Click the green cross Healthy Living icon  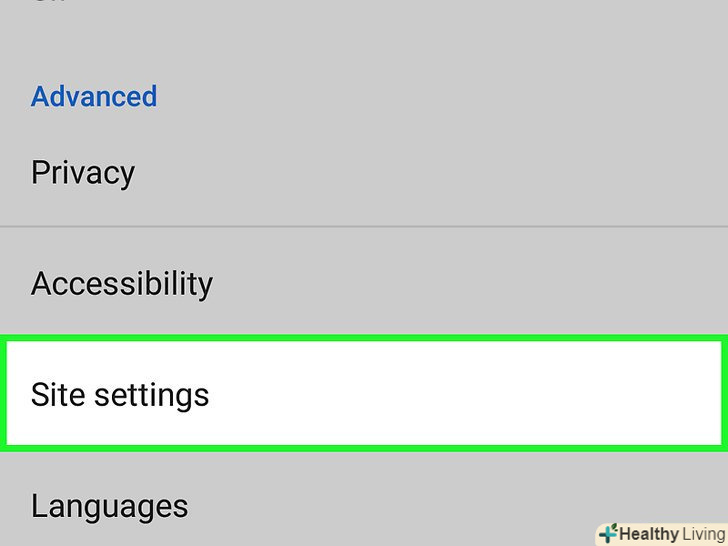coord(607,533)
